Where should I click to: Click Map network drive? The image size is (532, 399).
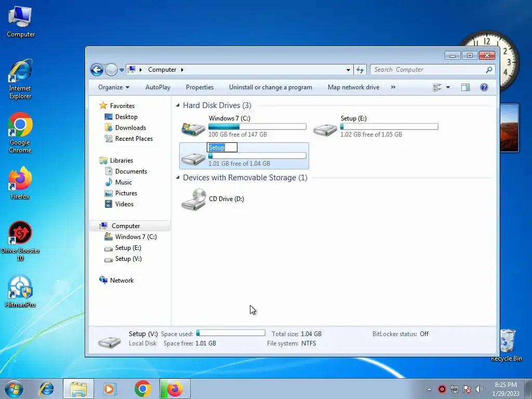tap(353, 87)
